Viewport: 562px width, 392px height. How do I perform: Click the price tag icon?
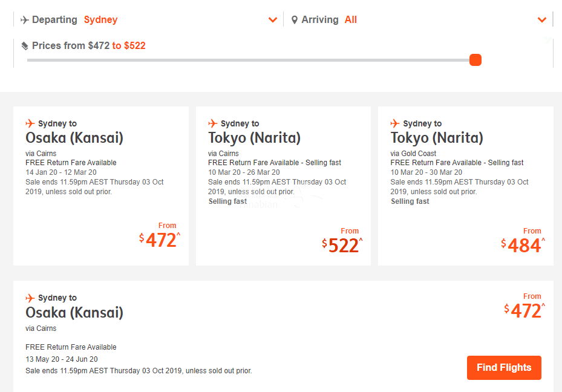coord(25,46)
